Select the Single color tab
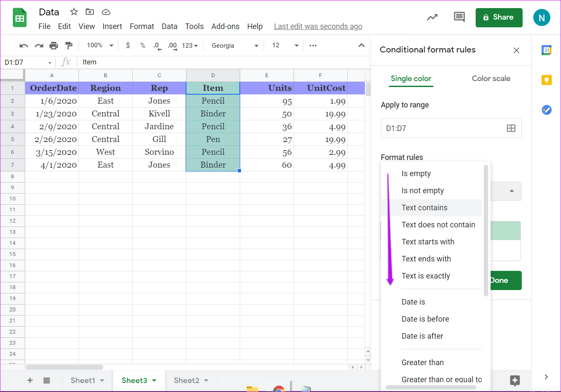 pos(411,78)
